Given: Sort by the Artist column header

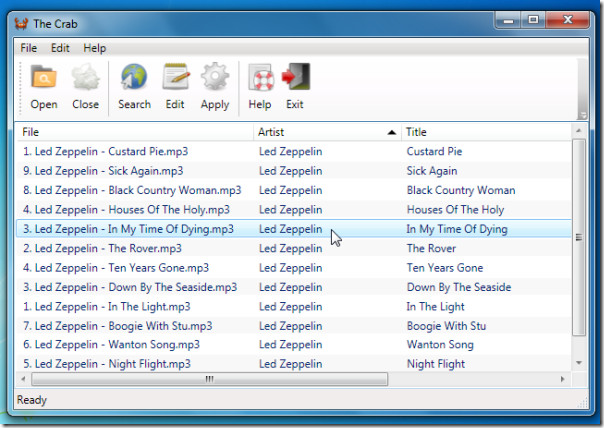Looking at the screenshot, I should tap(327, 132).
